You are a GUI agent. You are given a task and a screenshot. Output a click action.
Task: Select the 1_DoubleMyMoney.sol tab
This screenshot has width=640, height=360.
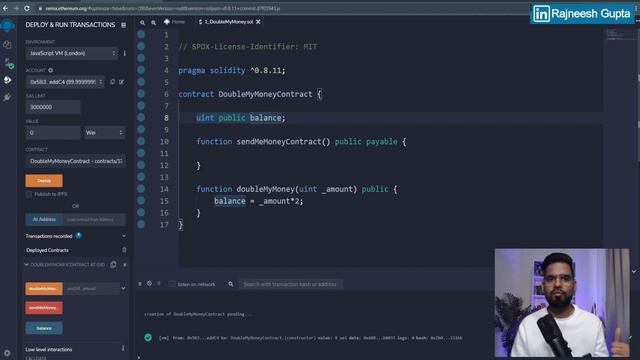[x=226, y=22]
